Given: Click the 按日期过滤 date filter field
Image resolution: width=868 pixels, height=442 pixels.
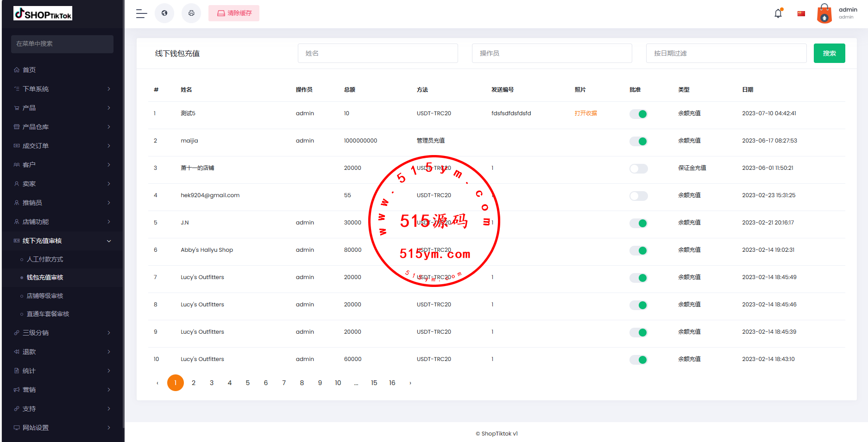Looking at the screenshot, I should [x=726, y=53].
